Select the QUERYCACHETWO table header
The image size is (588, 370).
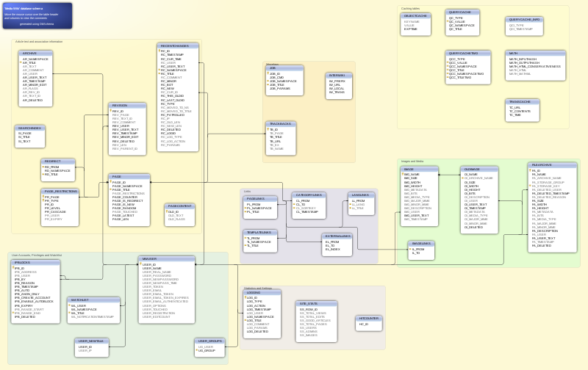tap(468, 53)
